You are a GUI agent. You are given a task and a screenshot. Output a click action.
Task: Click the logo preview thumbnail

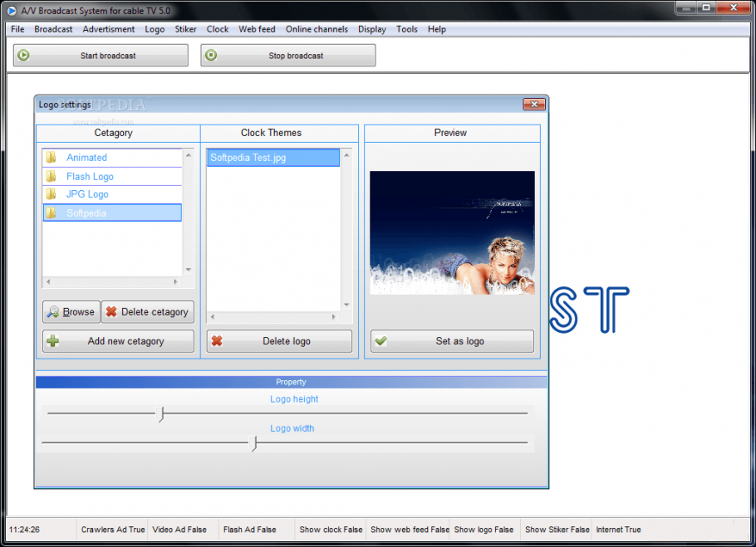[451, 233]
